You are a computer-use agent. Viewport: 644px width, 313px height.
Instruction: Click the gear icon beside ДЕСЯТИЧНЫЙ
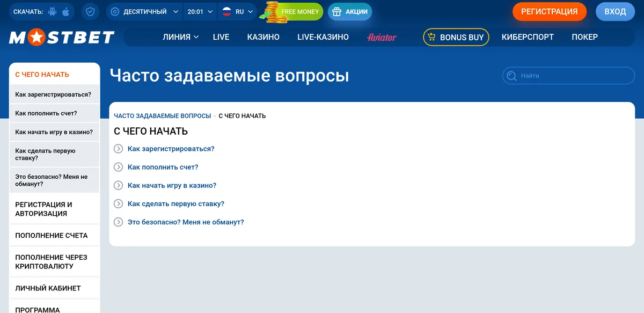point(115,12)
